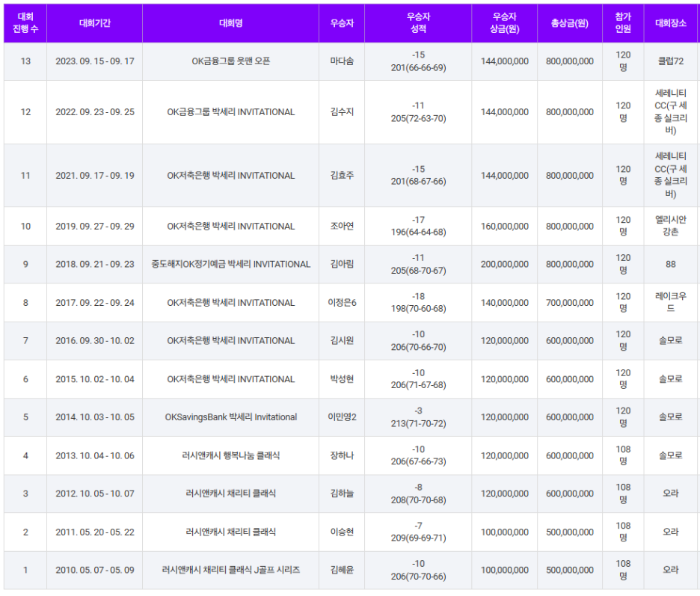700x596 pixels.
Task: Select OK금융그룹 박세리 INVITATIONAL tournament name
Action: pyautogui.click(x=231, y=112)
